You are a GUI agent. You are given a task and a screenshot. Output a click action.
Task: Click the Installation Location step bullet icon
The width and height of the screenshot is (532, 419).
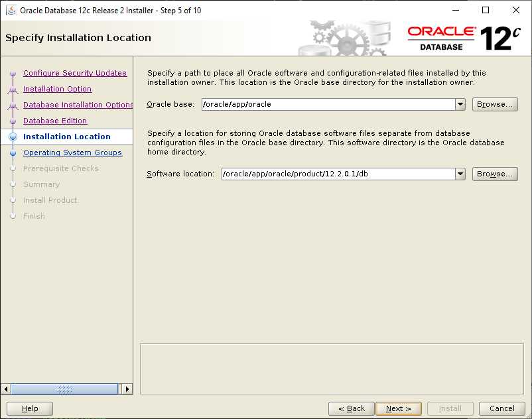click(13, 137)
